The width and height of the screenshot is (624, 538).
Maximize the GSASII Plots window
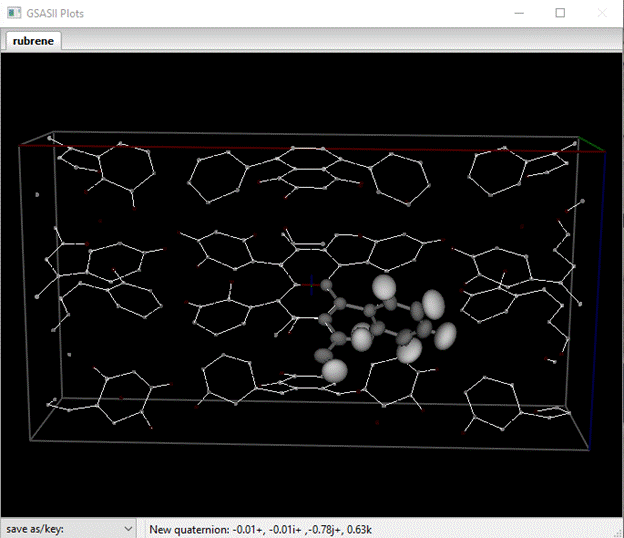click(x=560, y=13)
